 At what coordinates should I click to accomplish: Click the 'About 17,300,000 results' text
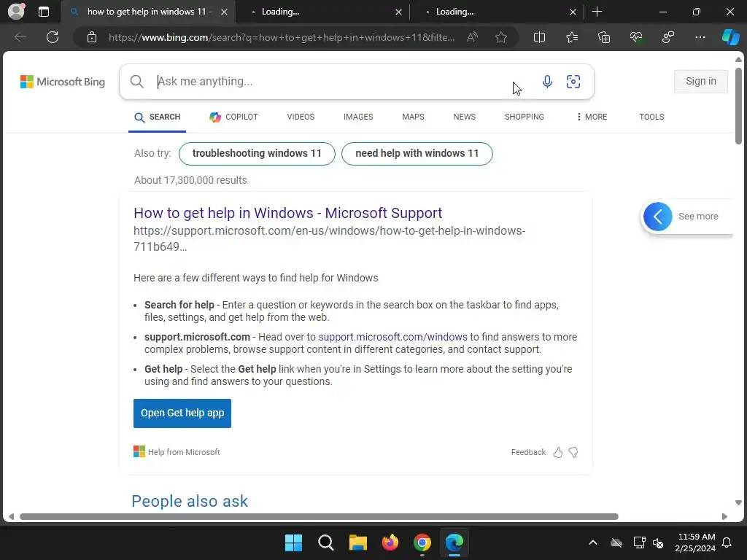(x=190, y=181)
